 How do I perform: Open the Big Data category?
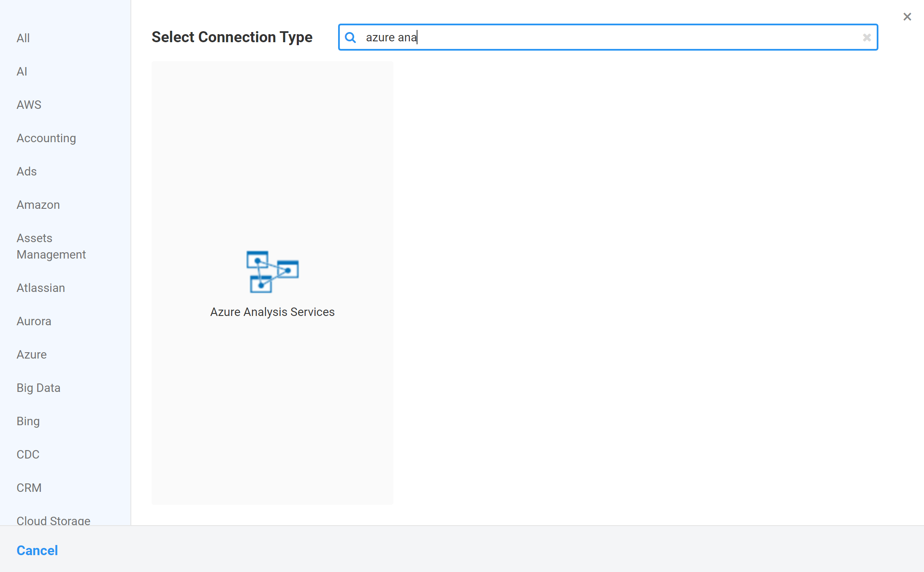(x=38, y=388)
